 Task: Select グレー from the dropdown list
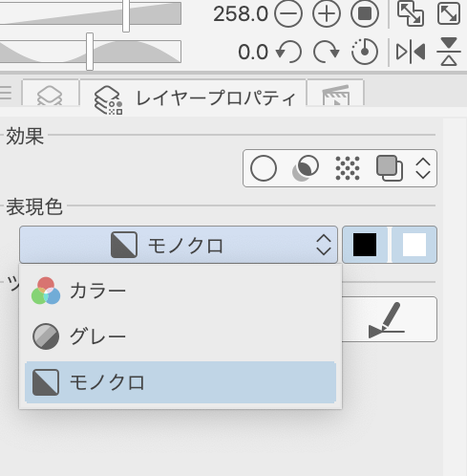(180, 336)
